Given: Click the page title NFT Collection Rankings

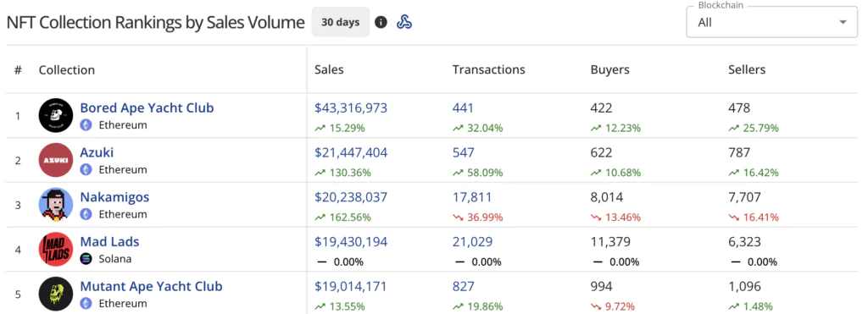Looking at the screenshot, I should tap(155, 22).
